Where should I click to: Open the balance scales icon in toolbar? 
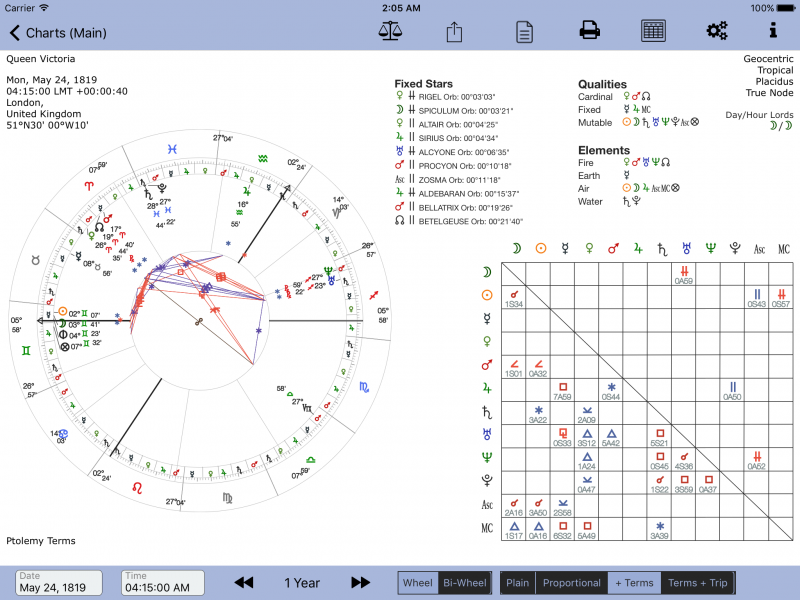point(389,31)
